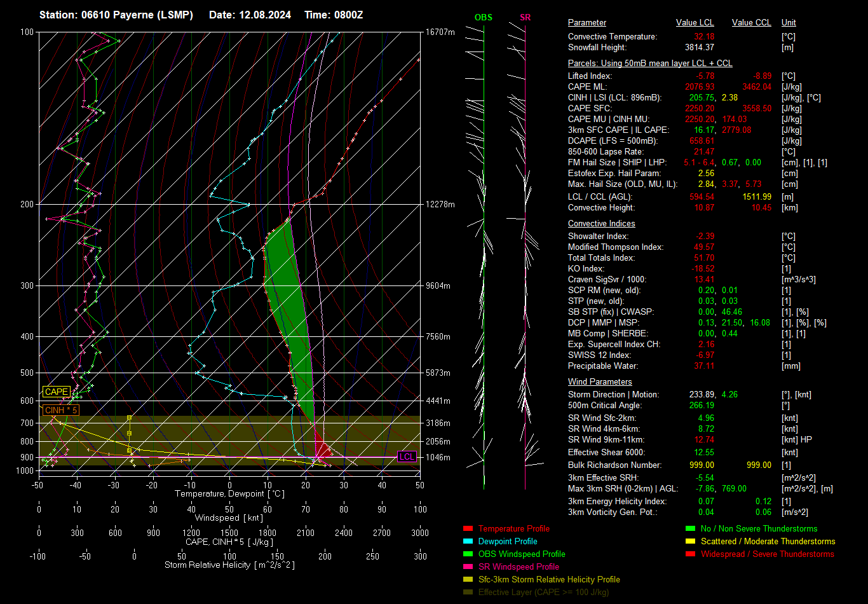Click the cyan Dewpoint Profile legend swatch
The image size is (868, 604).
tap(468, 542)
